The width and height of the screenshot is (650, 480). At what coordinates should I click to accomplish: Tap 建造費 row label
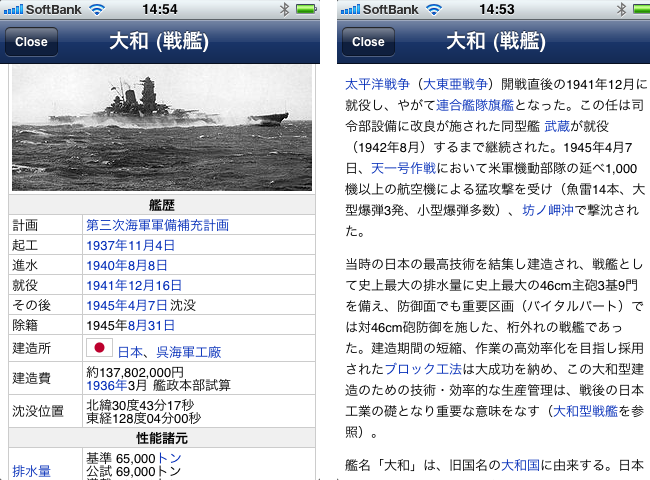click(x=32, y=378)
